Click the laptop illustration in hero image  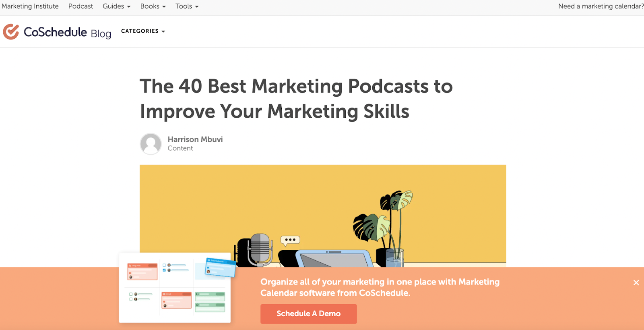coord(334,259)
